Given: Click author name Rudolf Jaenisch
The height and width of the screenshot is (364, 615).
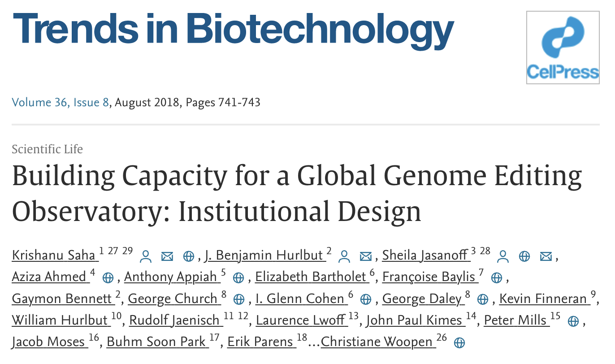Looking at the screenshot, I should click(175, 321).
